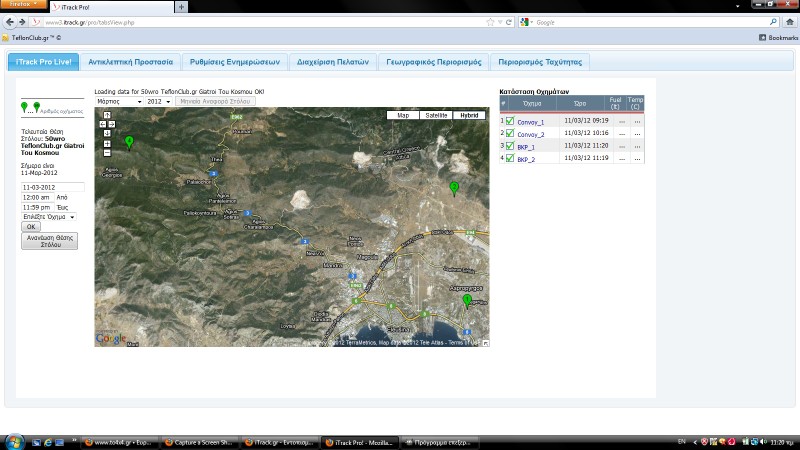Open the Περιορισμός Ταχύτητας tab
This screenshot has width=800, height=450.
[x=540, y=62]
